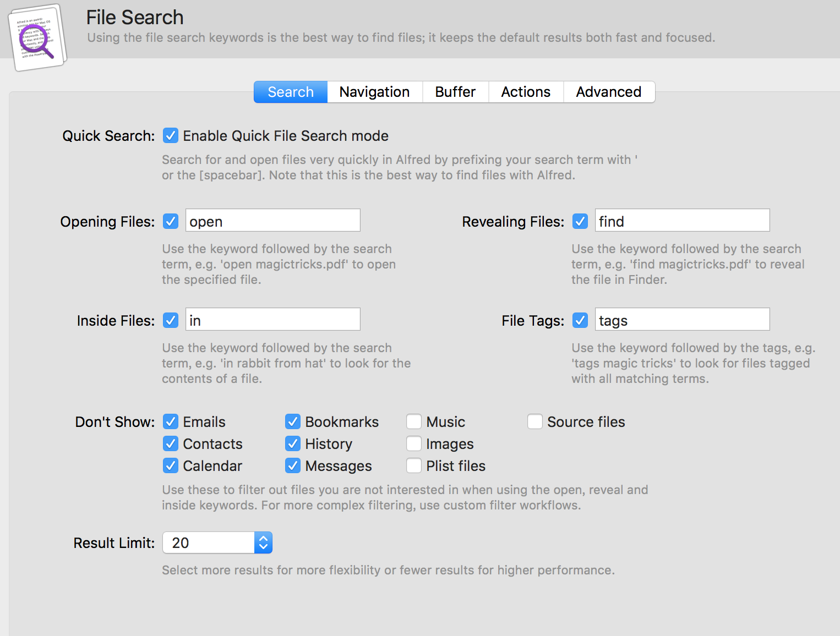
Task: Uncheck the Bookmarks filter
Action: point(293,422)
